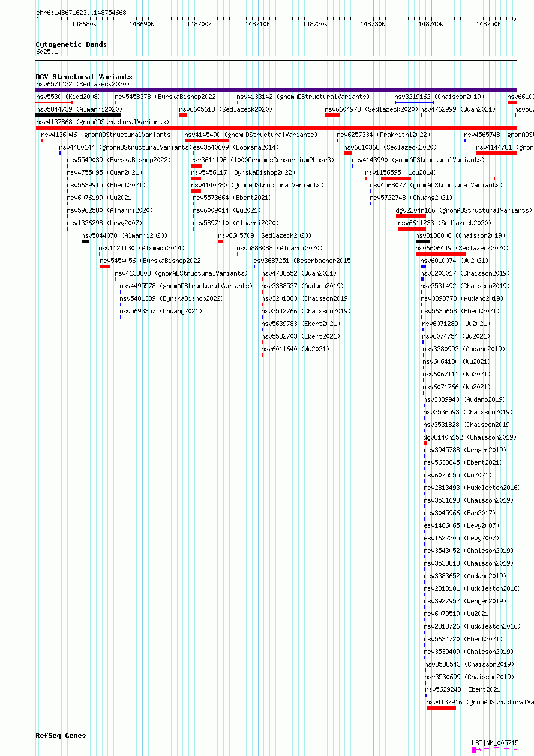This screenshot has height=756, width=534.
Task: Click nsv4755095 (Quan2021) label
Action: [x=104, y=172]
